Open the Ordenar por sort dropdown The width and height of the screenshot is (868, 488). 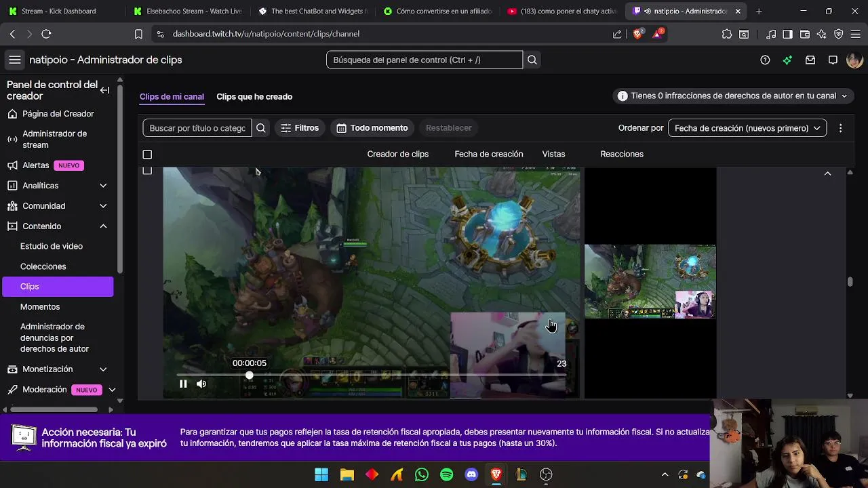tap(747, 127)
